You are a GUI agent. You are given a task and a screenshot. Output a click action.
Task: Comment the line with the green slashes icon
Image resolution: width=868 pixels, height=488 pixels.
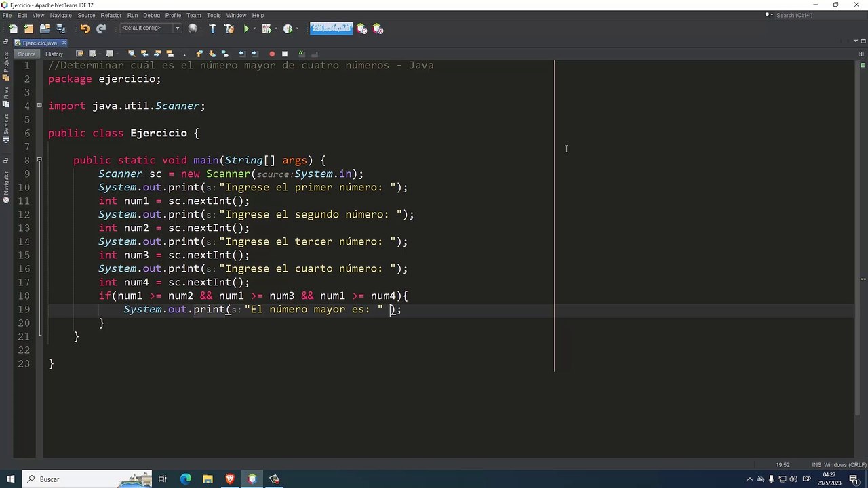[301, 54]
